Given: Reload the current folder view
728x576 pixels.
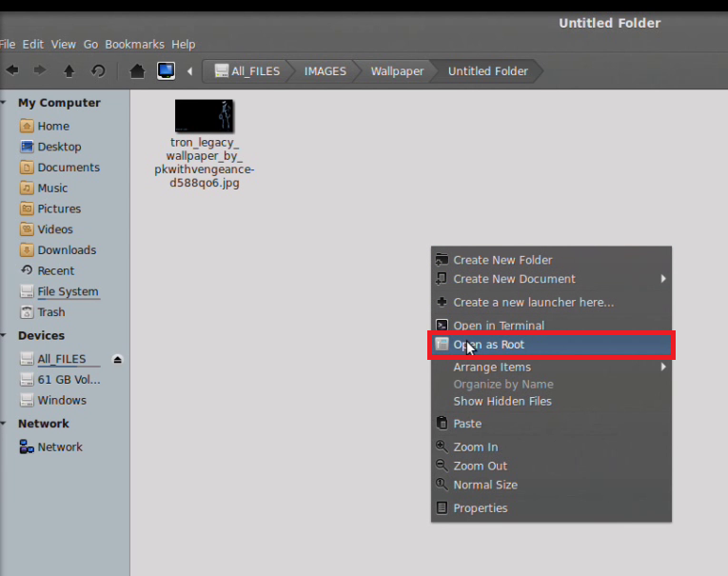Looking at the screenshot, I should tap(97, 70).
